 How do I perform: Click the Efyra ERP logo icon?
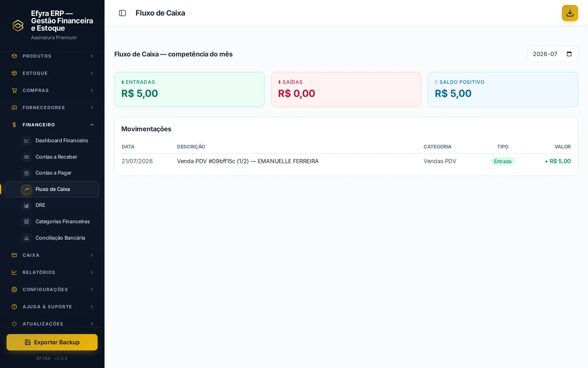point(18,25)
